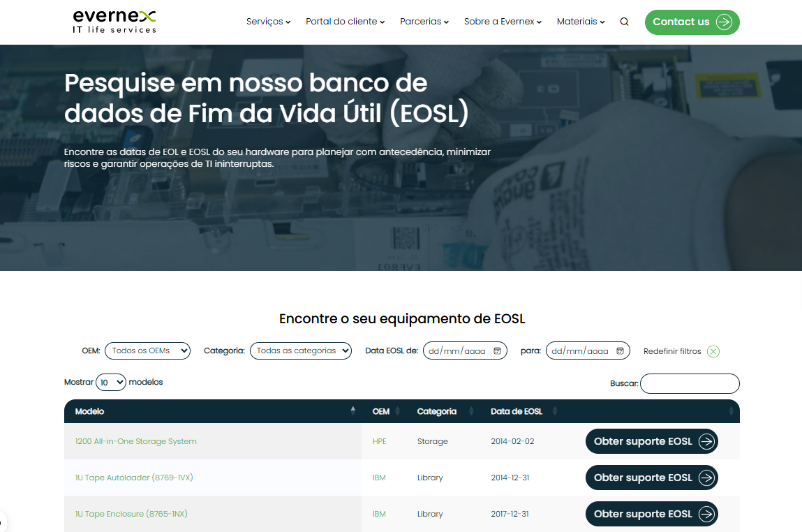Select the date 2017-12-31 cell
The width and height of the screenshot is (802, 532).
tap(510, 514)
